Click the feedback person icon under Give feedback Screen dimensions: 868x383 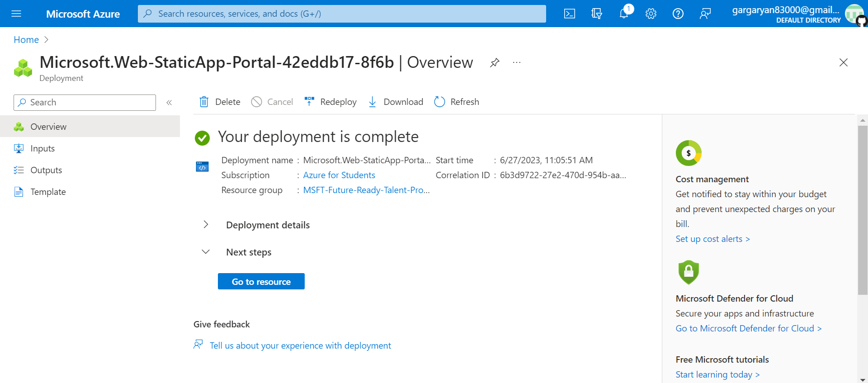pyautogui.click(x=198, y=345)
